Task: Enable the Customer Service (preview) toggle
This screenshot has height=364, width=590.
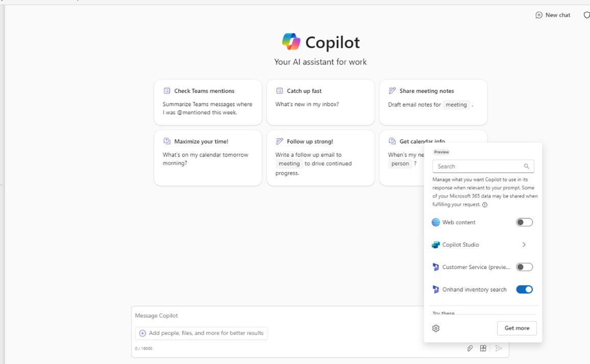Action: point(524,267)
